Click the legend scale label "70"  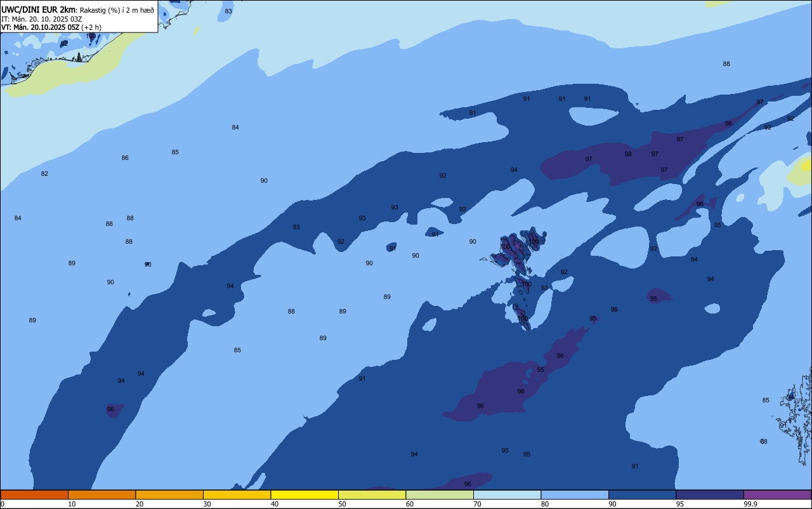click(477, 504)
